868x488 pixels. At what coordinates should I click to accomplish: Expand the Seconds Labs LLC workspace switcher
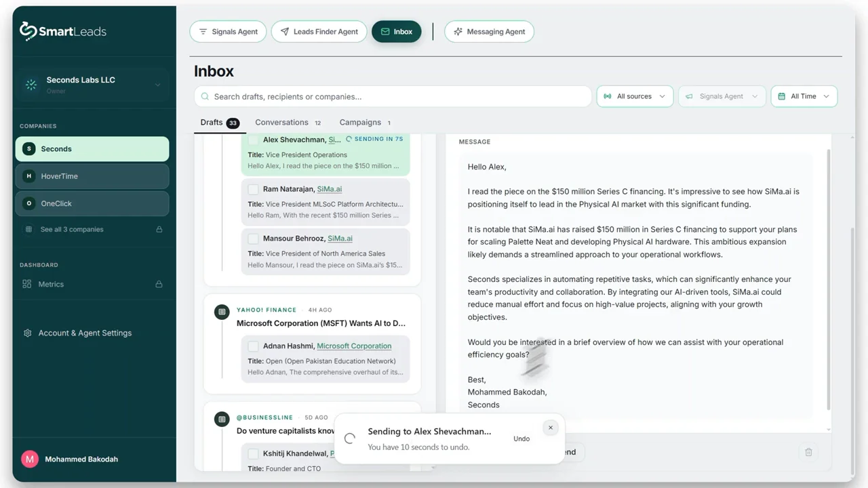tap(157, 85)
